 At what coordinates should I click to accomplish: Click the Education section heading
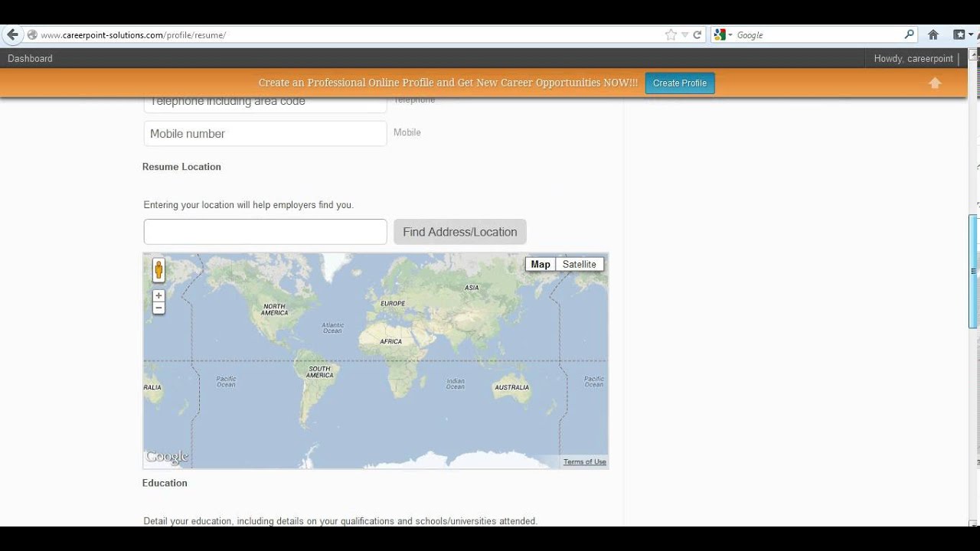[x=165, y=483]
